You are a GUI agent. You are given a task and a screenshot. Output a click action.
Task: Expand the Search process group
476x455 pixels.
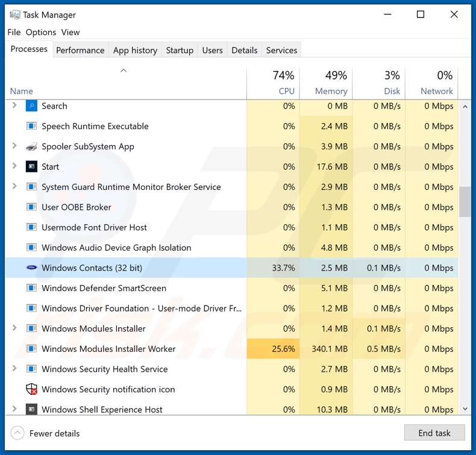(x=14, y=105)
